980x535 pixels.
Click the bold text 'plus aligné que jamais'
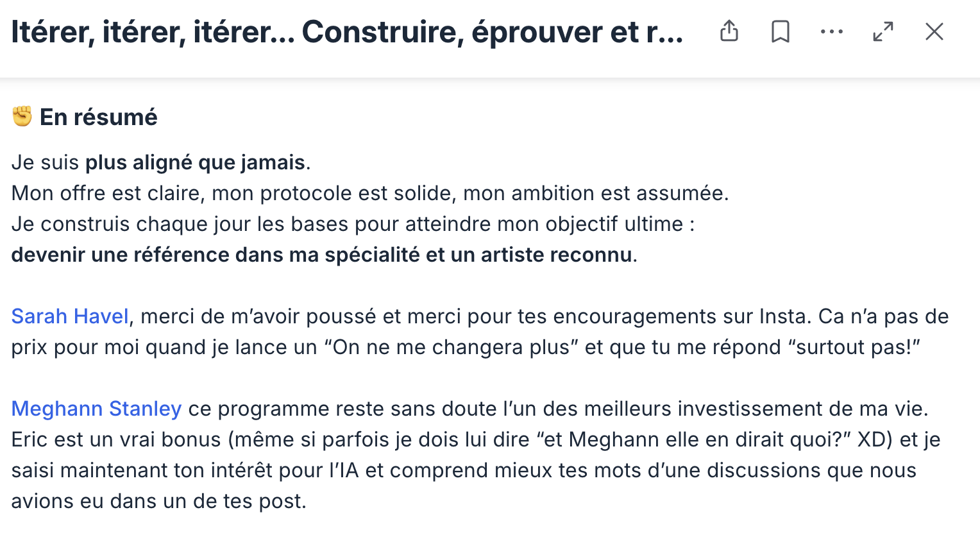pos(195,162)
